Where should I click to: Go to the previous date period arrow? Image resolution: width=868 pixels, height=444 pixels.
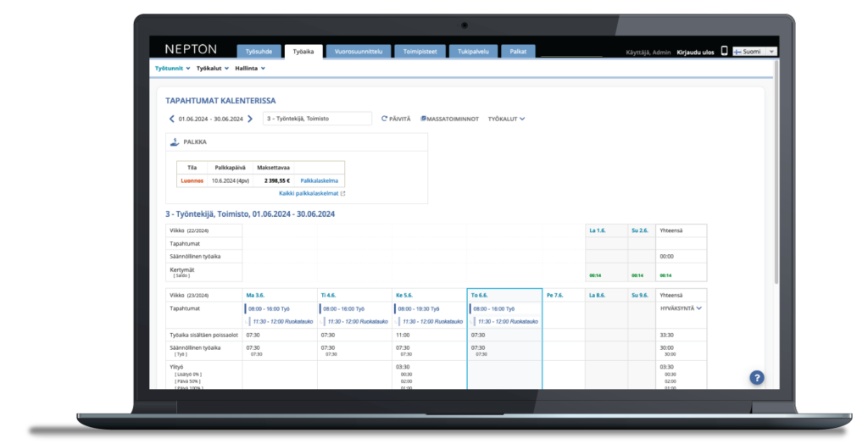point(172,119)
